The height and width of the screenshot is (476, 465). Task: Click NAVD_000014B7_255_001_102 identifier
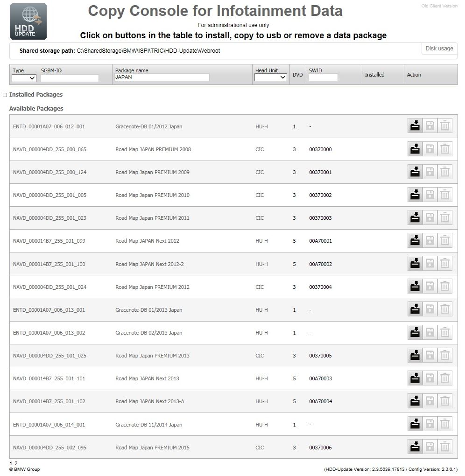pyautogui.click(x=49, y=401)
